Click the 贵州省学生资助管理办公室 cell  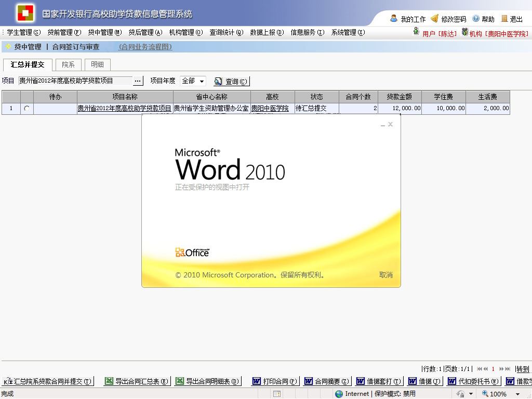212,108
